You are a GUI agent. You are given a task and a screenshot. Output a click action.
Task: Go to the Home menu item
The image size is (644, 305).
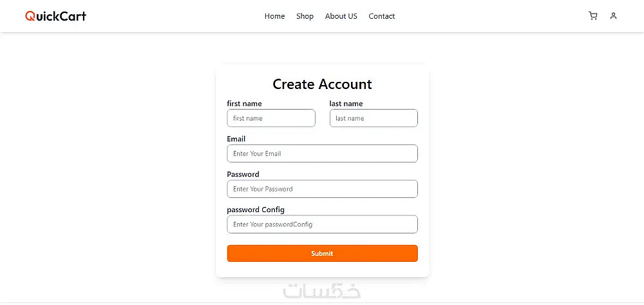(274, 16)
